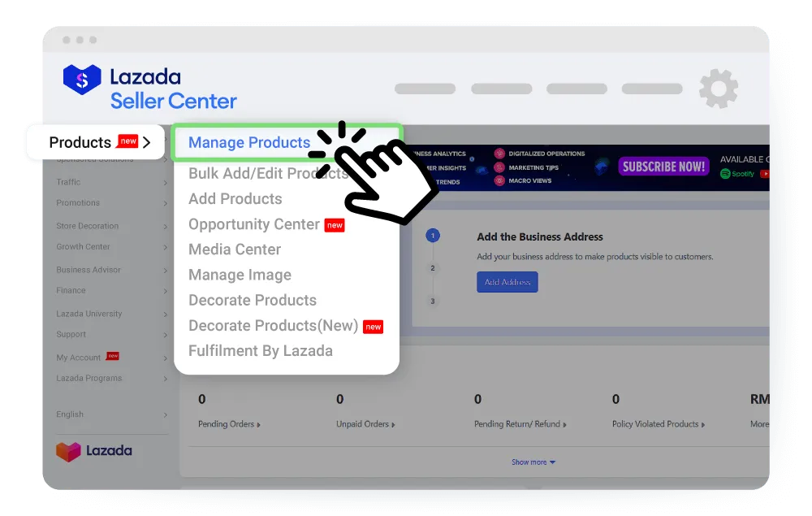The height and width of the screenshot is (516, 812).
Task: Choose Add Products in the submenu
Action: [235, 199]
